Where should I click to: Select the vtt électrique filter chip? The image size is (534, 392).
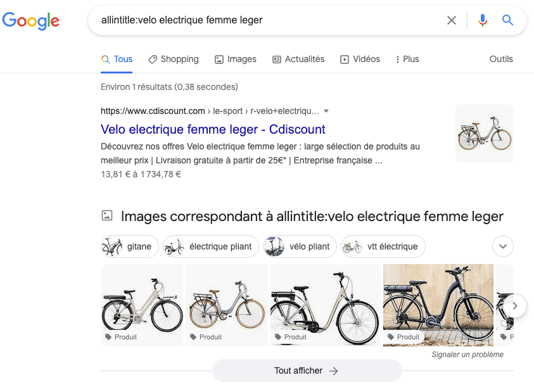pos(383,246)
